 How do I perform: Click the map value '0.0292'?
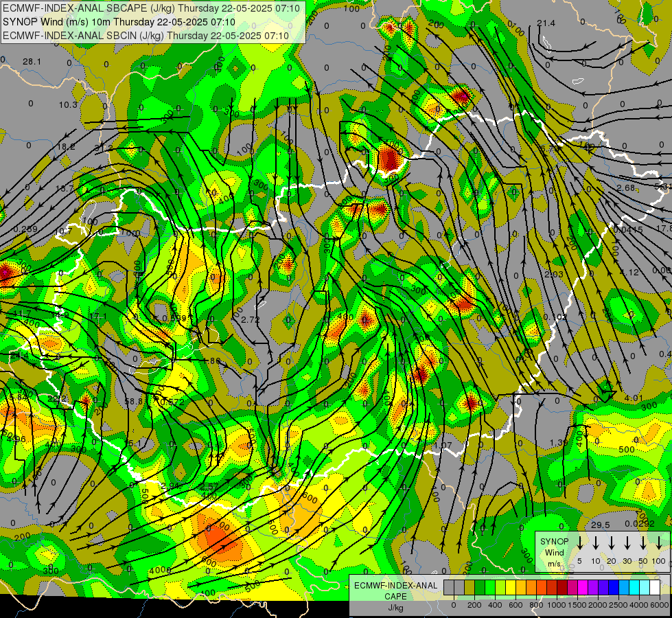[x=640, y=524]
